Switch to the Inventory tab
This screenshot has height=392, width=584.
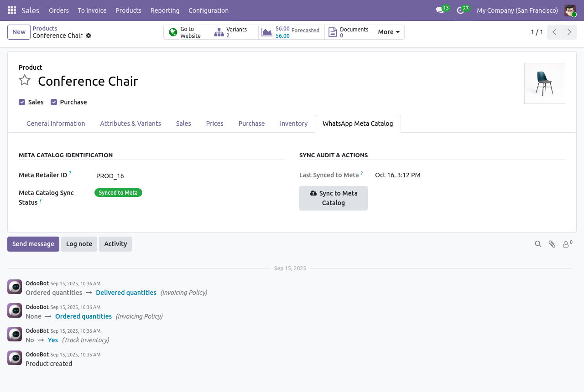tap(293, 124)
